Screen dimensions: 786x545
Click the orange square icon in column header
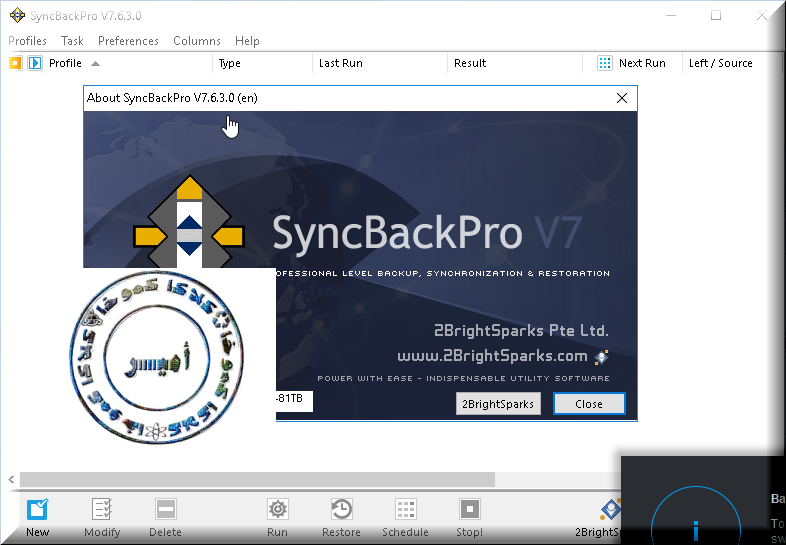[15, 63]
